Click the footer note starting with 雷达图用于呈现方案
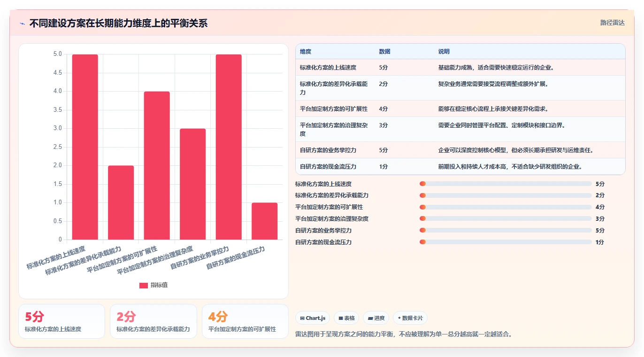Image resolution: width=644 pixels, height=357 pixels. coord(404,334)
